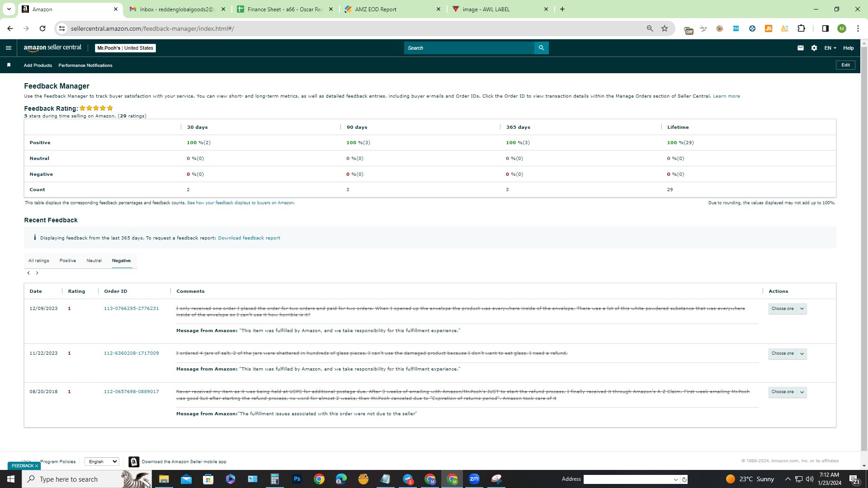Click the Windows taskbar search box
The width and height of the screenshot is (868, 488).
coord(86,479)
